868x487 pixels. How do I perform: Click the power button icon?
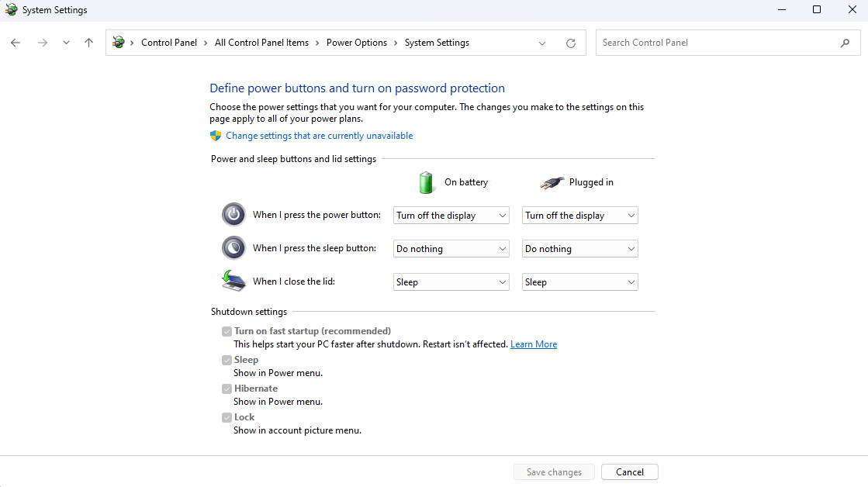[x=233, y=215]
